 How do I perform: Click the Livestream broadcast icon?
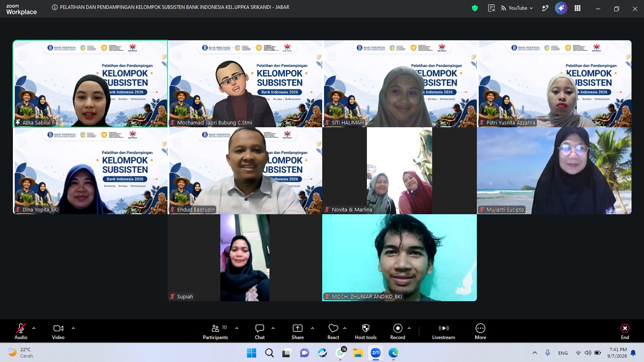click(443, 328)
